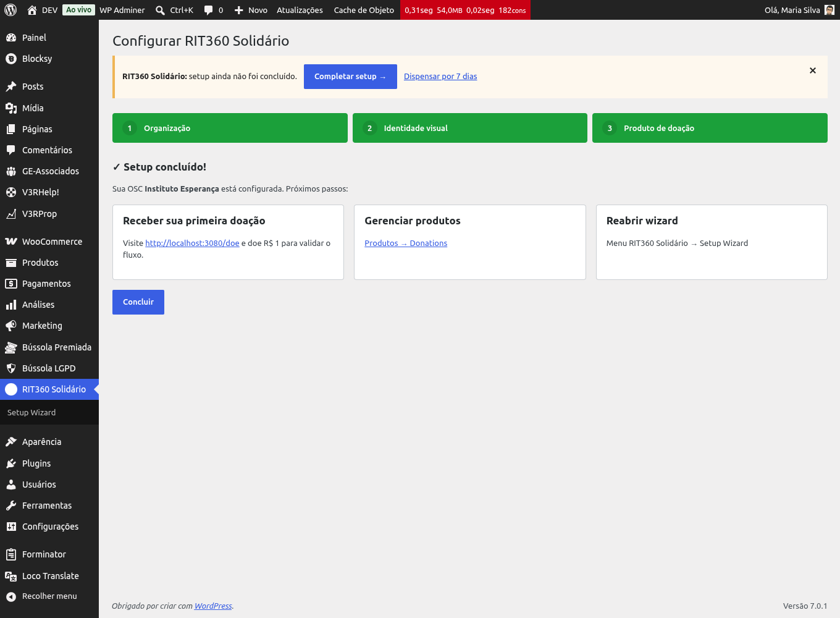Click the plus icon next to Novo

point(239,10)
